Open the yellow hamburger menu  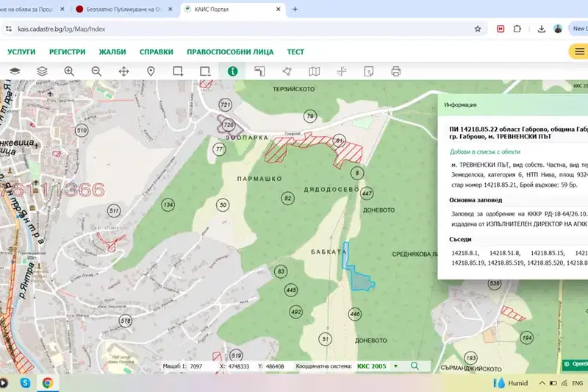(579, 51)
